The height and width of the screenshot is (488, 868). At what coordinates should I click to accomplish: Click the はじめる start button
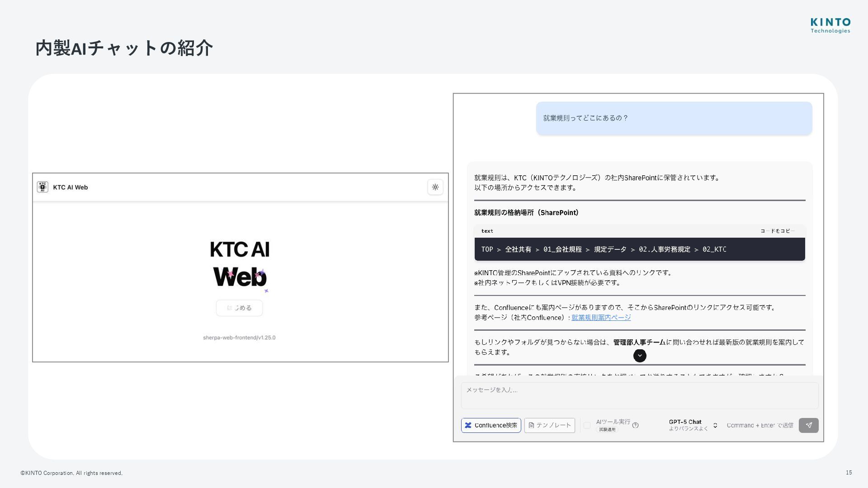coord(239,308)
